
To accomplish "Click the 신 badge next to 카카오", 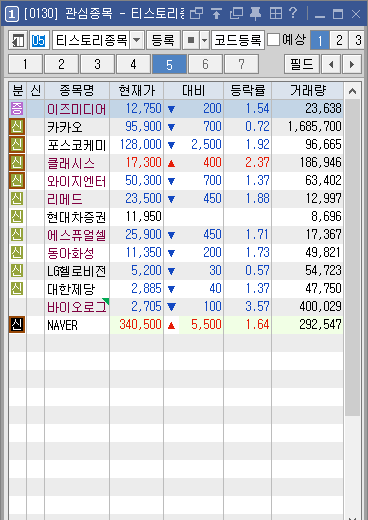I will coord(17,127).
